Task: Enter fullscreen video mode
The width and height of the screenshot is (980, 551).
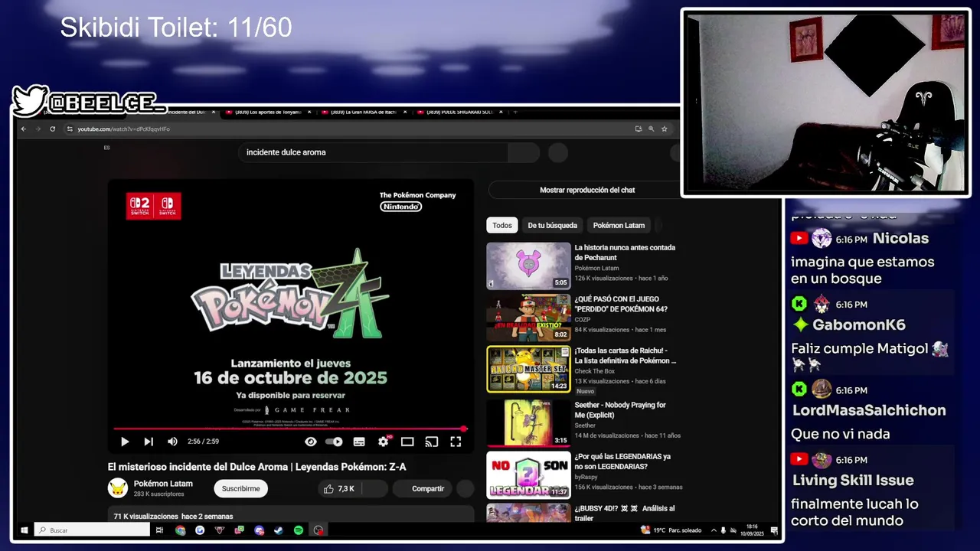Action: (x=456, y=442)
